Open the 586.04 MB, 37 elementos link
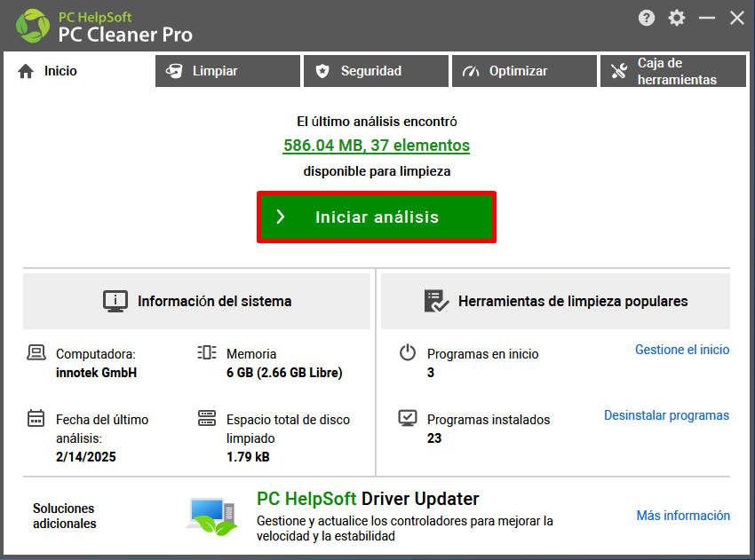 click(376, 146)
